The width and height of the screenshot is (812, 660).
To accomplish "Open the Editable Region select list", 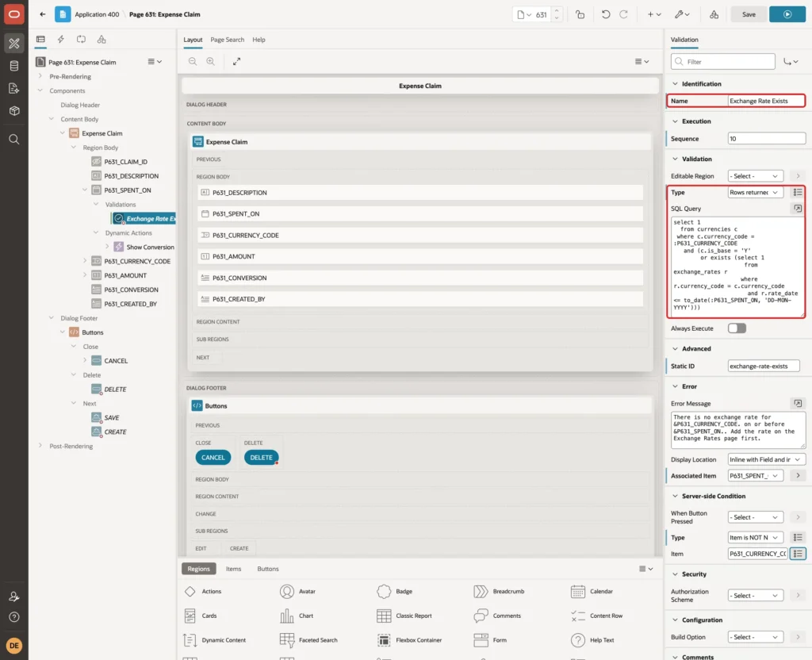I will [756, 176].
